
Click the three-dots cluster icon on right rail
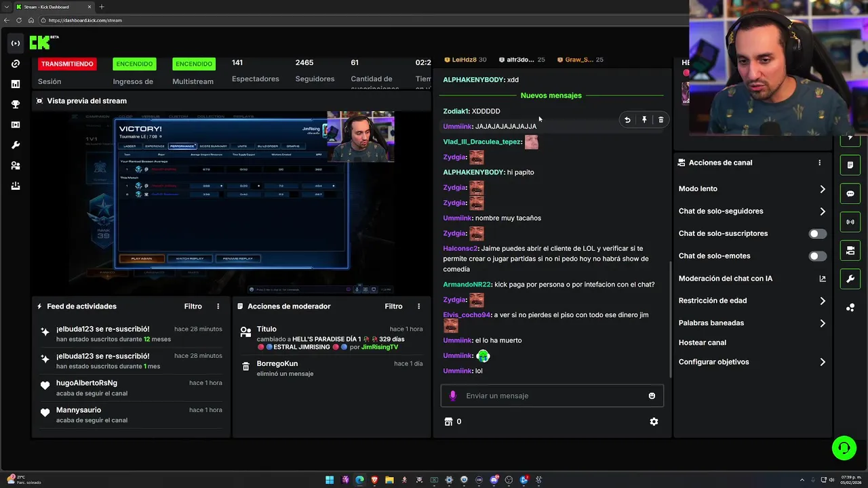(850, 308)
